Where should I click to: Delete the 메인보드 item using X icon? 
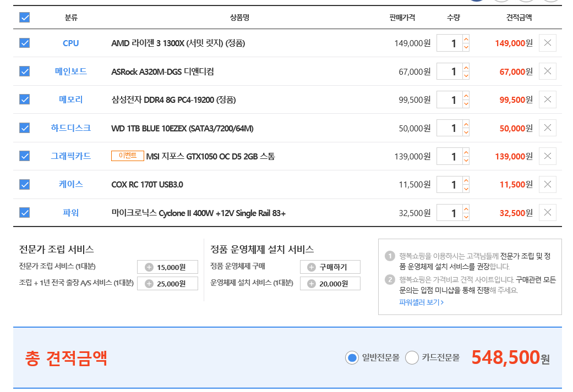pyautogui.click(x=547, y=71)
